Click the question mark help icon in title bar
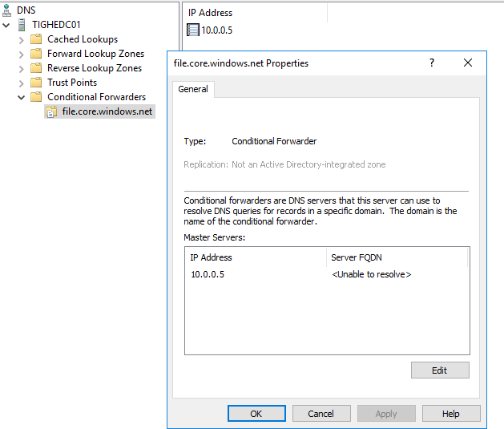Viewport: 504px width, 429px height. point(432,63)
